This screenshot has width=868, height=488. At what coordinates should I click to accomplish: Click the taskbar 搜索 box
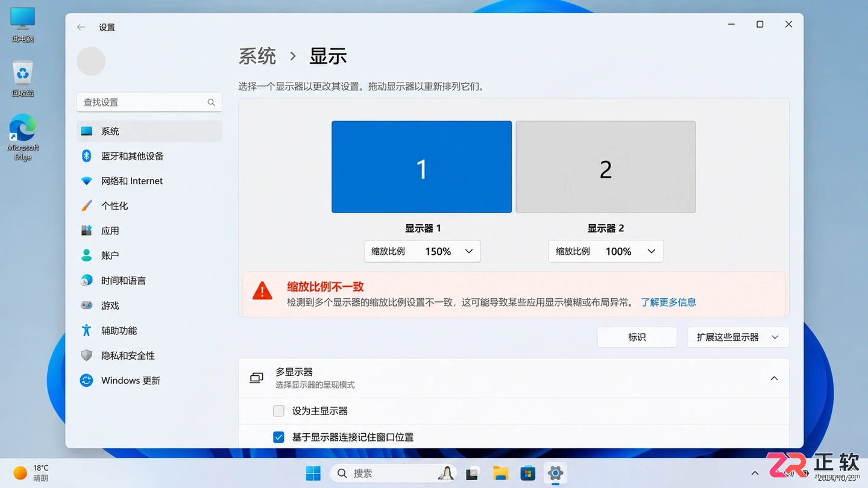(x=393, y=474)
